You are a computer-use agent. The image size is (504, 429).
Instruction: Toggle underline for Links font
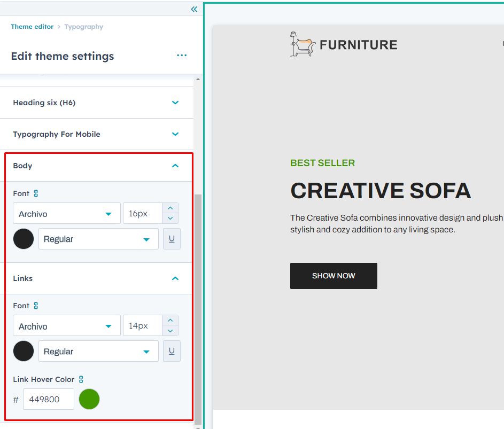[x=172, y=351]
